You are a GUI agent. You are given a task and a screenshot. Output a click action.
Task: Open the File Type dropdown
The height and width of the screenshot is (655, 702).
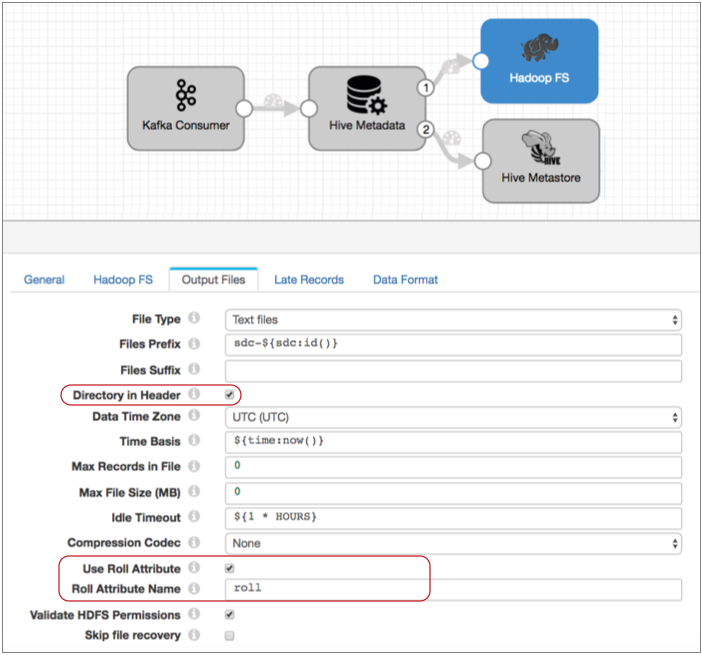[x=453, y=320]
